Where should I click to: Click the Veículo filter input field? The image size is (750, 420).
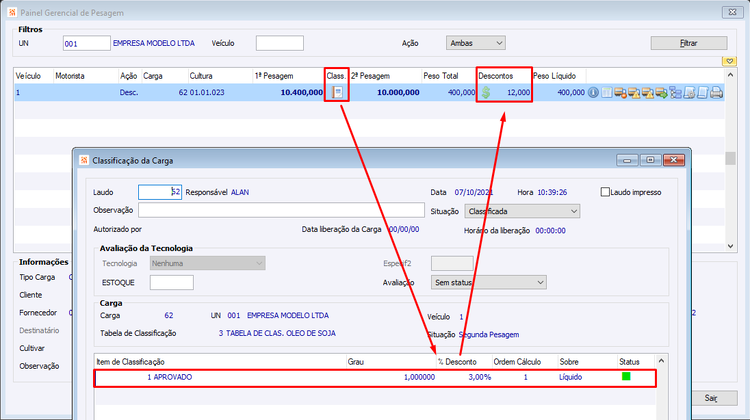[x=280, y=43]
